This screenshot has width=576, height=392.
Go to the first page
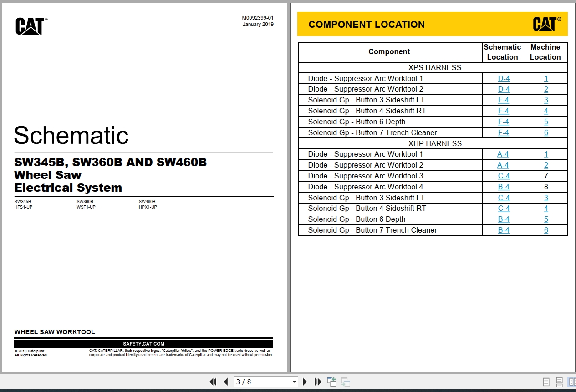coord(213,382)
